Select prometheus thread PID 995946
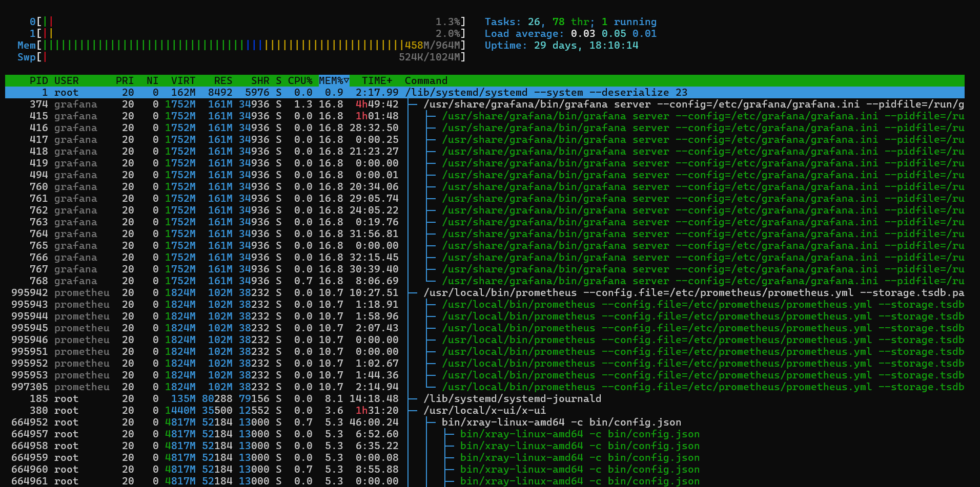The height and width of the screenshot is (487, 980). pos(485,340)
